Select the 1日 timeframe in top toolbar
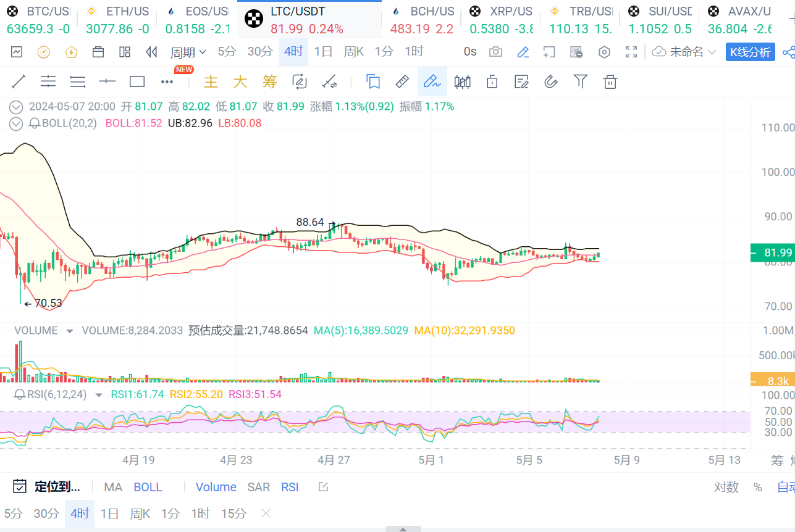The height and width of the screenshot is (532, 795). pos(323,52)
